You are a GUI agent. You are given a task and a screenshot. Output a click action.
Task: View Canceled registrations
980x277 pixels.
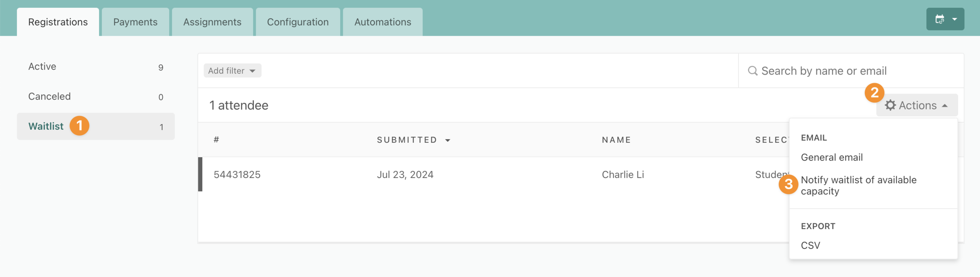96,97
